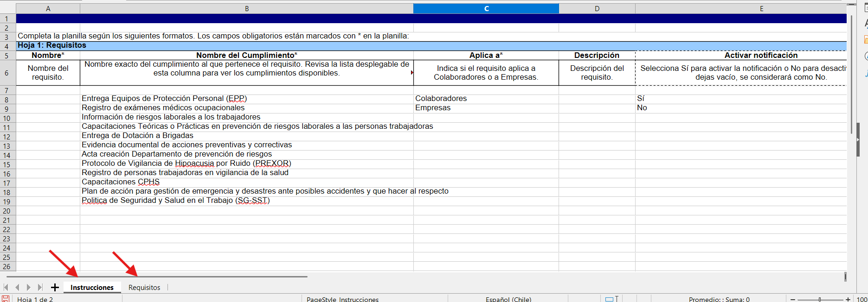Select row 8 header
The width and height of the screenshot is (868, 302).
6,100
